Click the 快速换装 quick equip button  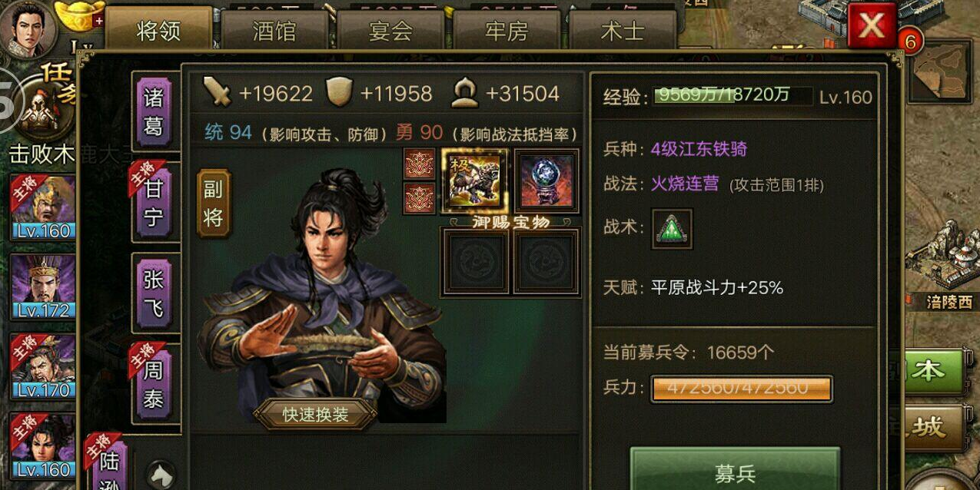(x=315, y=415)
